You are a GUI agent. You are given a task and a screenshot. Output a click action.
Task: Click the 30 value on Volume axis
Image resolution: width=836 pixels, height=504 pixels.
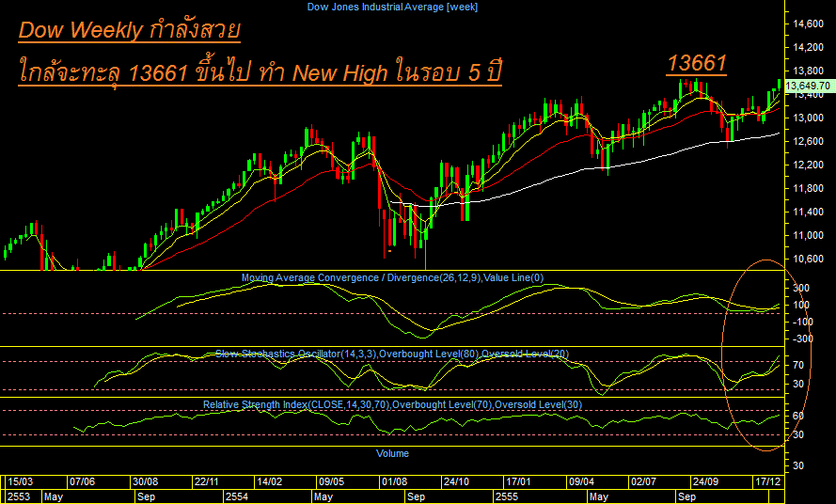[798, 465]
